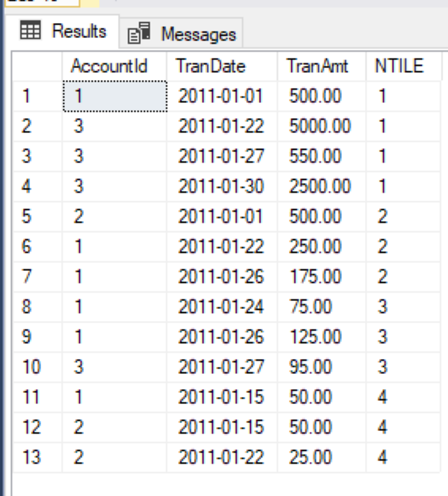Click the 175.00 TranAmt cell
The height and width of the screenshot is (496, 448).
coord(321,277)
